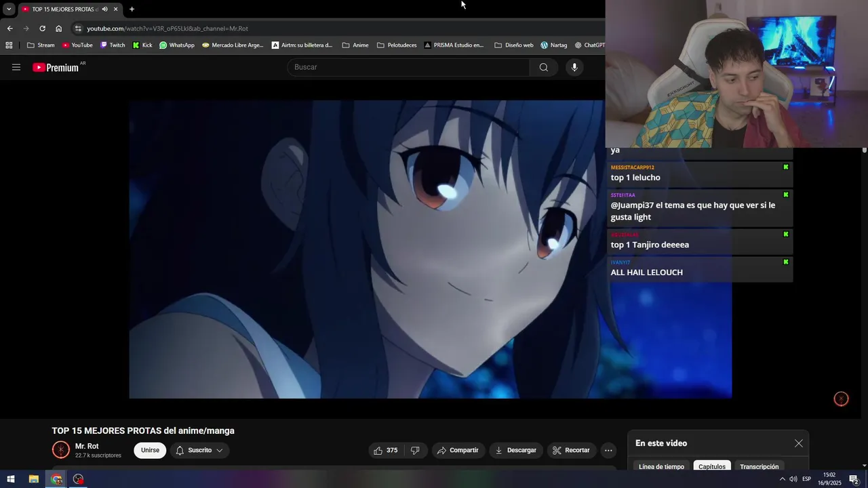The height and width of the screenshot is (488, 868).
Task: Open the ESP language selector
Action: pos(807,479)
